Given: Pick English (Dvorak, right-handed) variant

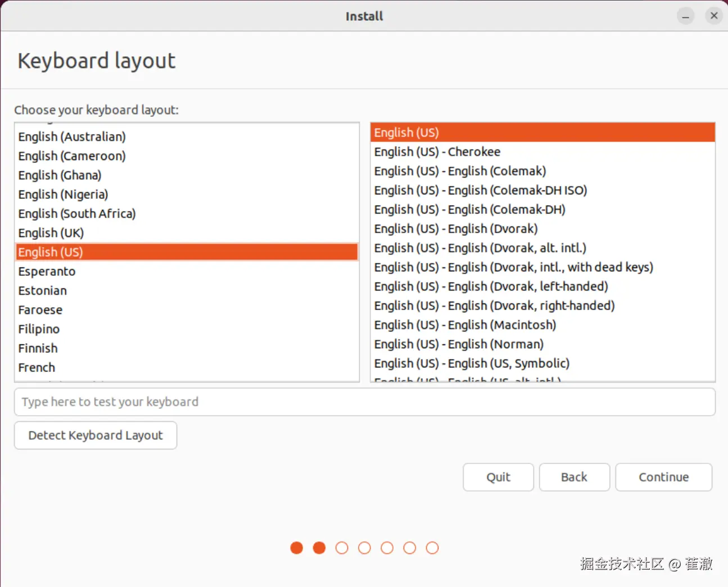Looking at the screenshot, I should [542, 306].
